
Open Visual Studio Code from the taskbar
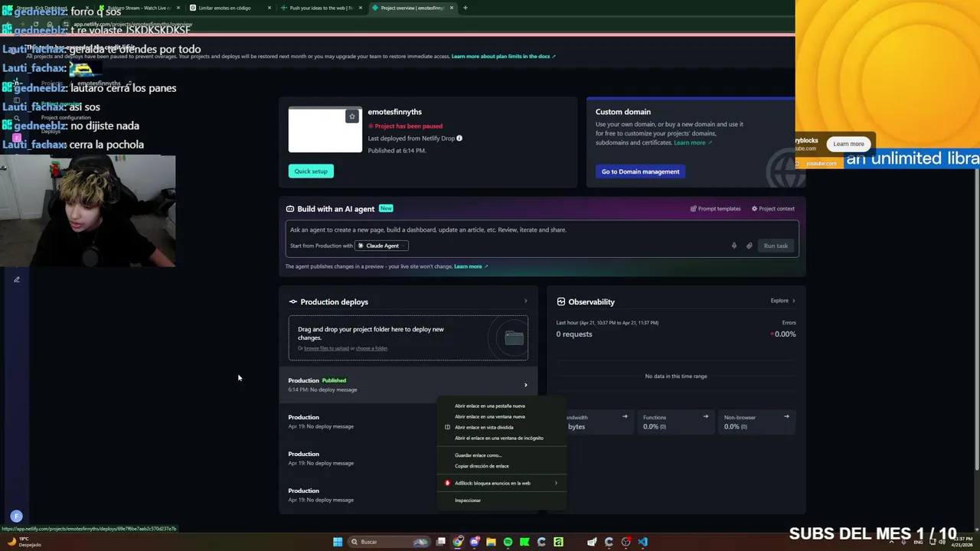click(x=642, y=542)
